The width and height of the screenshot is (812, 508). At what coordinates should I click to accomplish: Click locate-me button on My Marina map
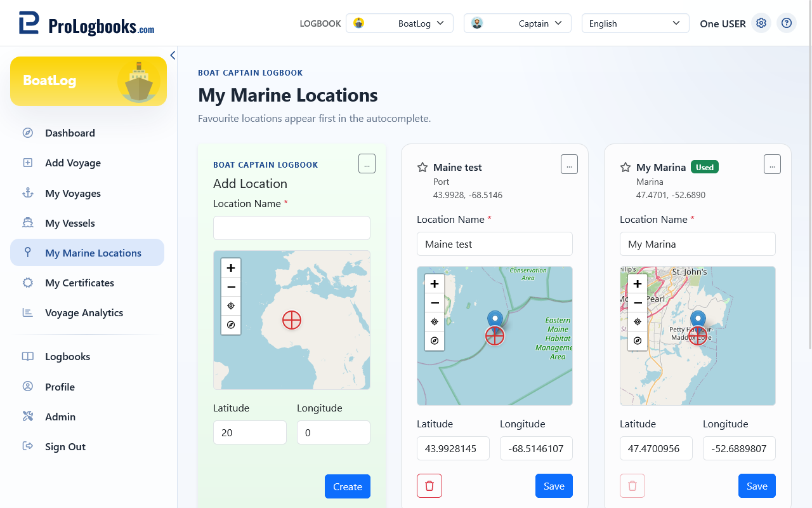638,321
